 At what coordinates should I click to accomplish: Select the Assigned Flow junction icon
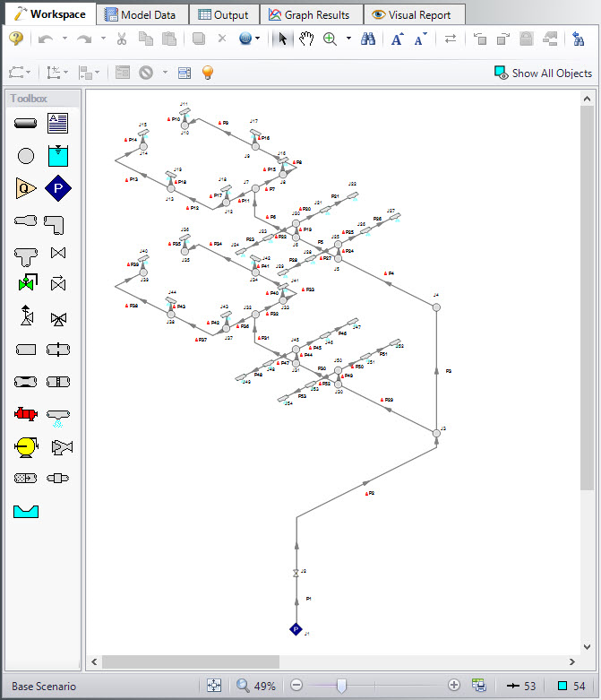click(26, 188)
